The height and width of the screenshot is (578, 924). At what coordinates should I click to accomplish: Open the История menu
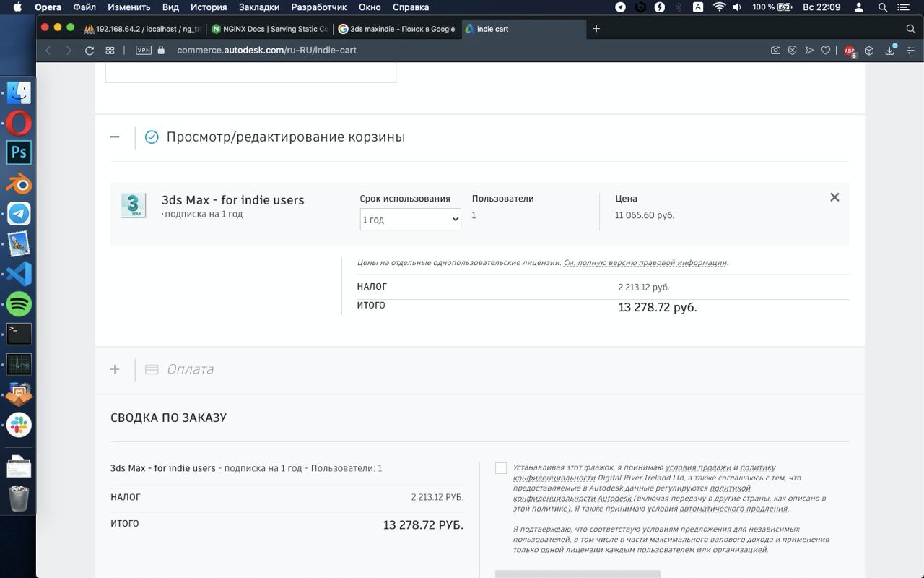209,7
